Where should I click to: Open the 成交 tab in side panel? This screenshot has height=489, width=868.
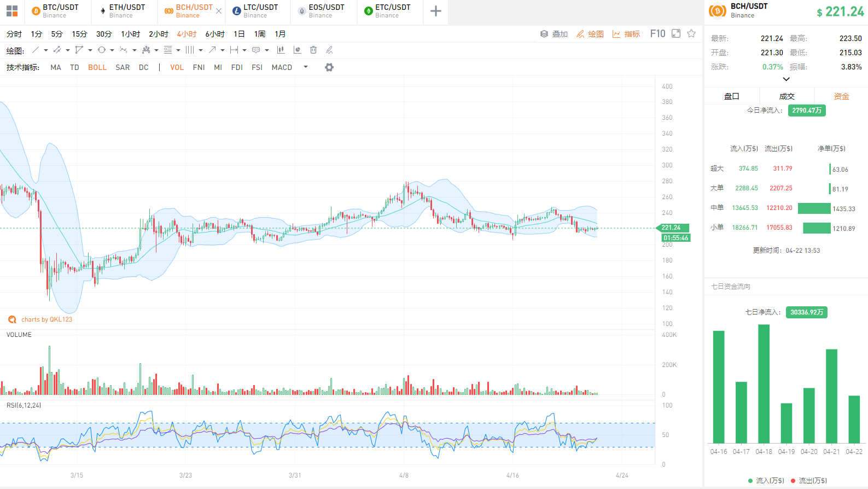click(x=787, y=96)
